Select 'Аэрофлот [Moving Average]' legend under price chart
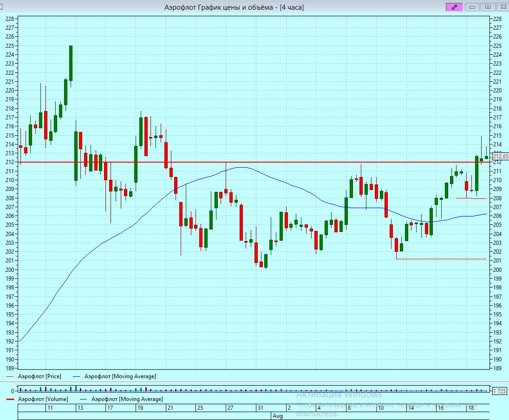This screenshot has width=509, height=420. point(120,376)
